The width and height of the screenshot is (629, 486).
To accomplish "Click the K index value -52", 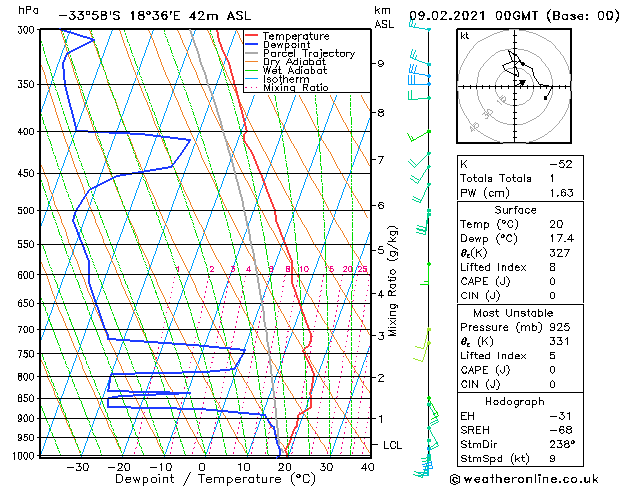I will tap(561, 164).
